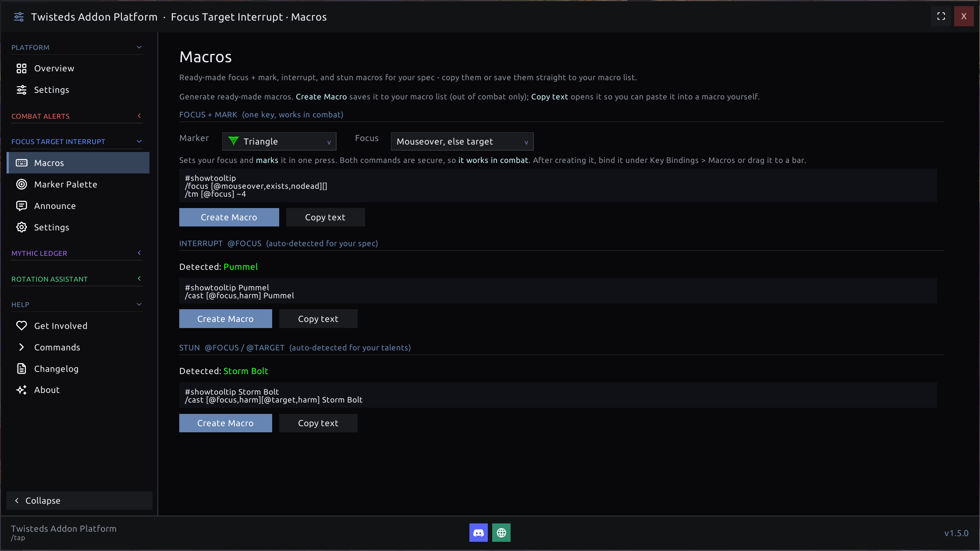
Task: Open Commands help page
Action: [x=78, y=347]
